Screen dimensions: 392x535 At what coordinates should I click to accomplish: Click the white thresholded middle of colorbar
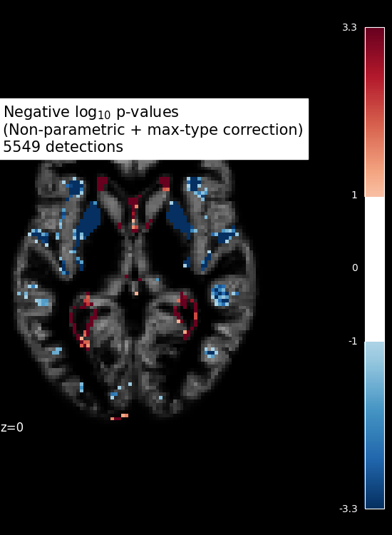tap(375, 269)
